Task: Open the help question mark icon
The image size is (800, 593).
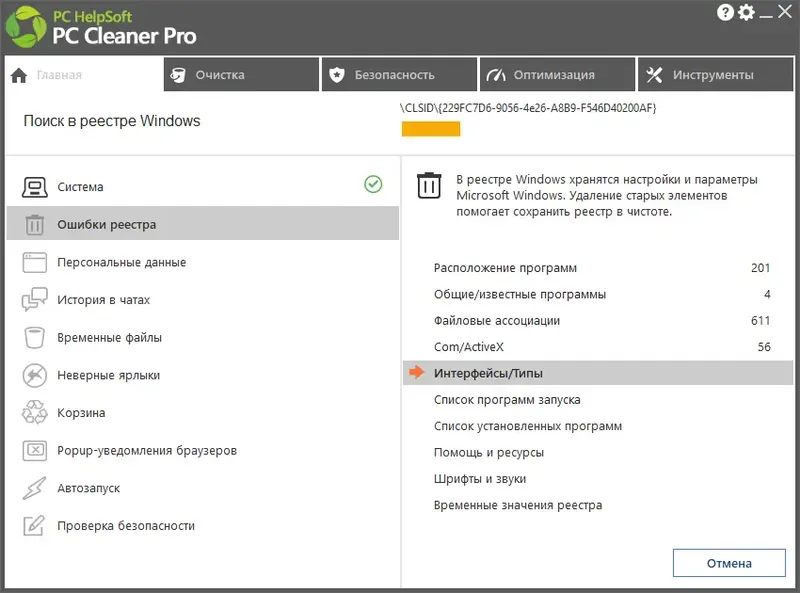Action: 725,12
